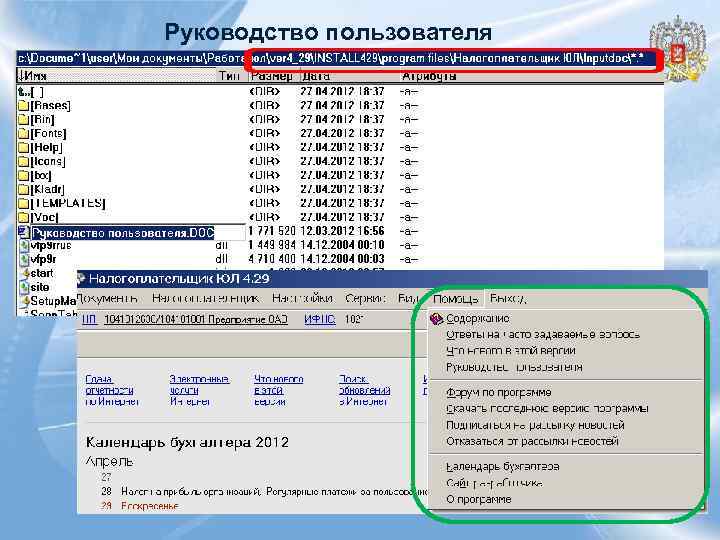Select Содержание in the help menu
Image resolution: width=720 pixels, height=540 pixels.
tap(478, 319)
